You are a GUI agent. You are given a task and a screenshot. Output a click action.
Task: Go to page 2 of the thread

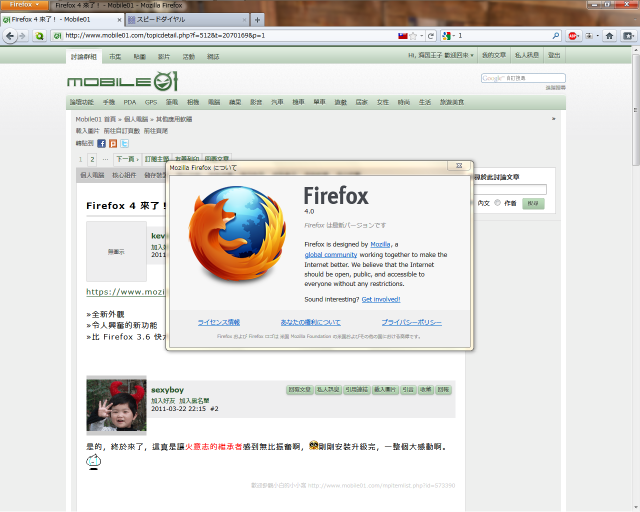(x=92, y=159)
